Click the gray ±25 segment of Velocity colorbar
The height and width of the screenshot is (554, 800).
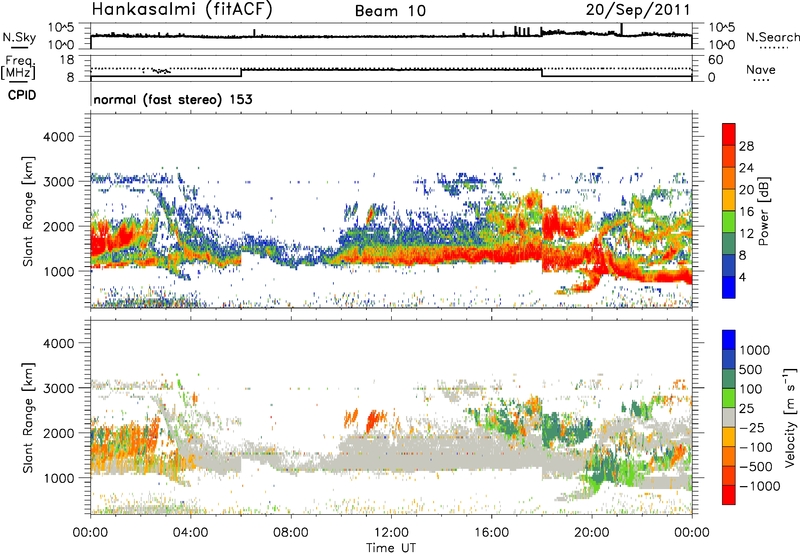(729, 417)
